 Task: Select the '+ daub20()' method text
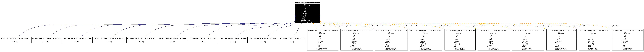(173, 42)
